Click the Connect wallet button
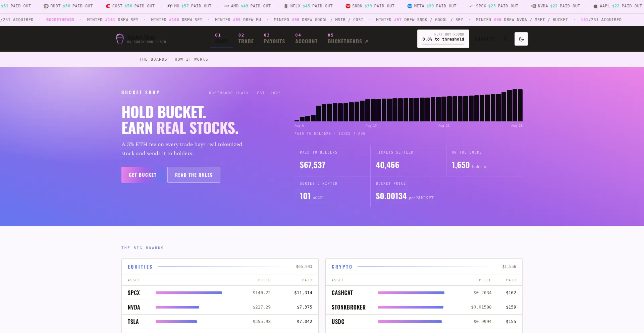 484,39
